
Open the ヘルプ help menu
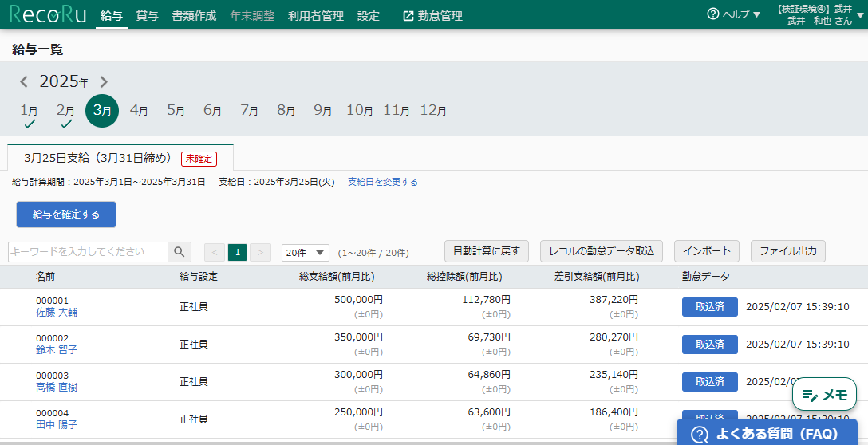pos(734,15)
